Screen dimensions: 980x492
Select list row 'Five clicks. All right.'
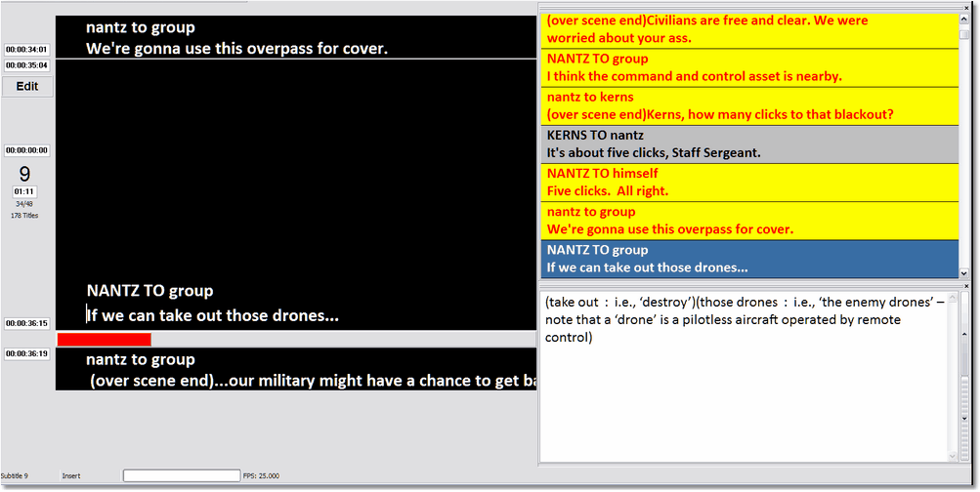(x=748, y=183)
